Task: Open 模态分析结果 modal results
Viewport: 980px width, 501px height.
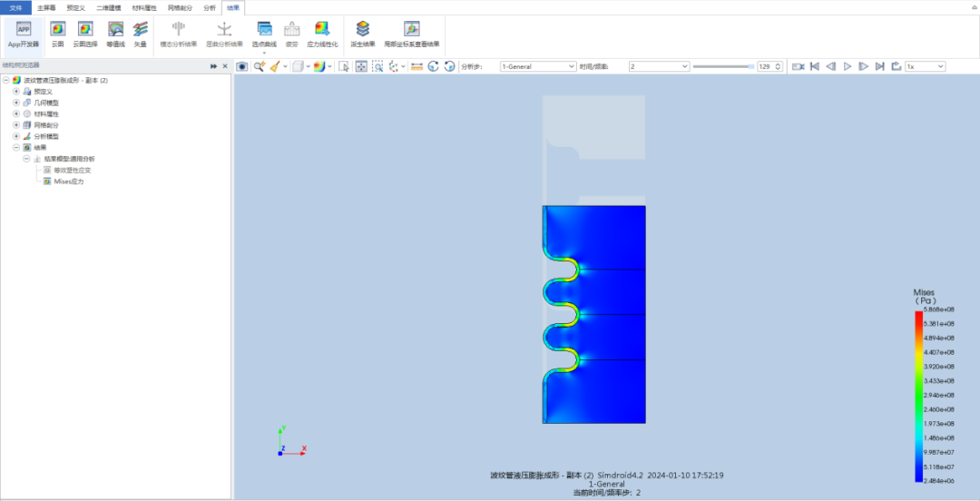Action: (179, 34)
